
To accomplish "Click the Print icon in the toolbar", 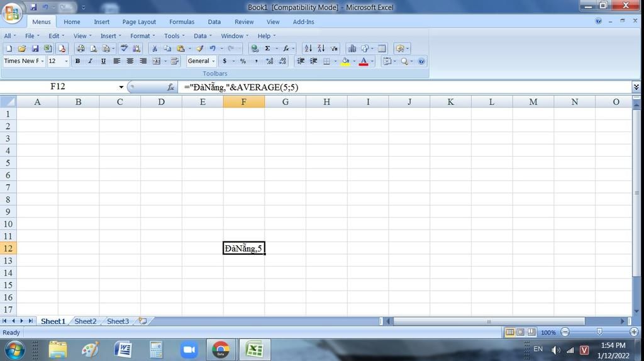I will click(x=80, y=48).
